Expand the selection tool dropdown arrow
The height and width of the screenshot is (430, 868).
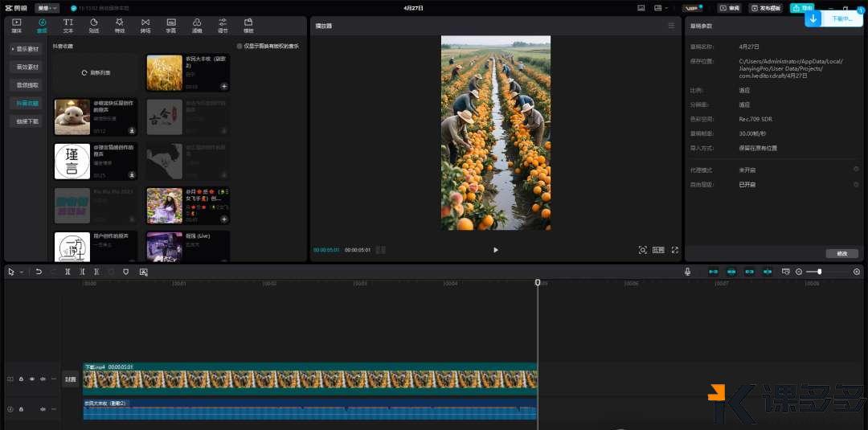click(22, 272)
